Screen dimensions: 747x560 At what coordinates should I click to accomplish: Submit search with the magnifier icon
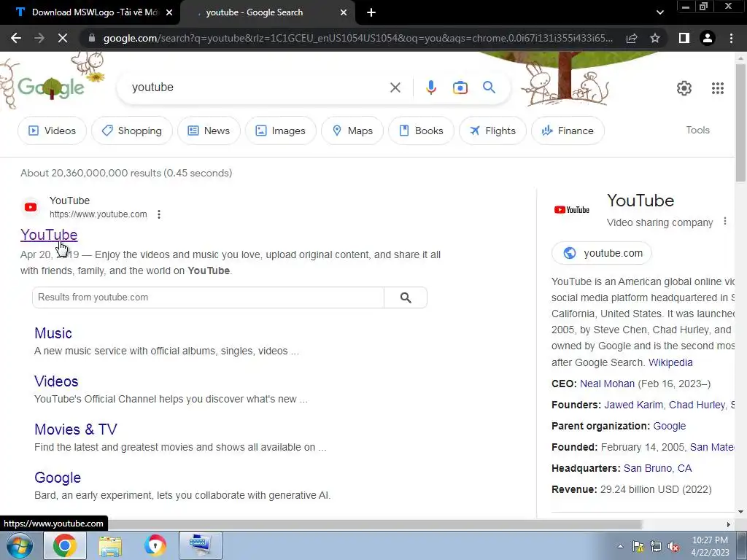(x=489, y=87)
